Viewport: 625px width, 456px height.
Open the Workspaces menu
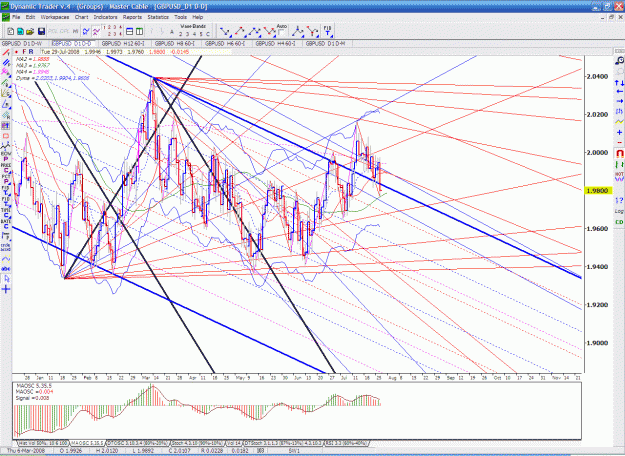pos(55,17)
